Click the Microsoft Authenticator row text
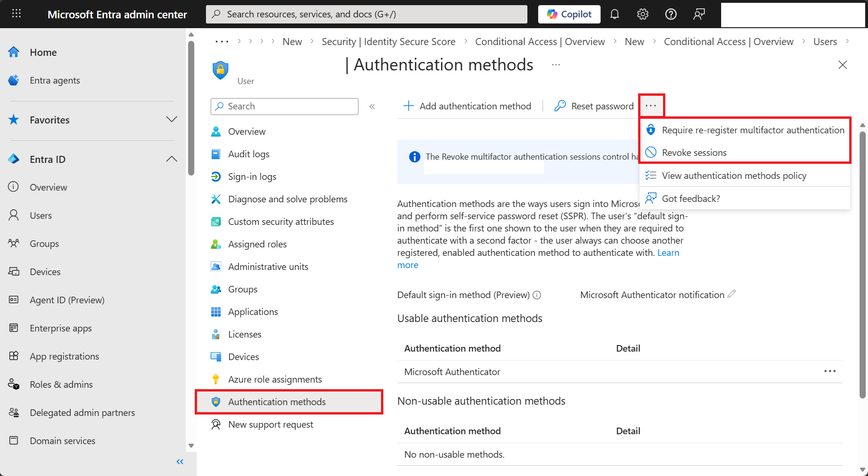 point(452,372)
